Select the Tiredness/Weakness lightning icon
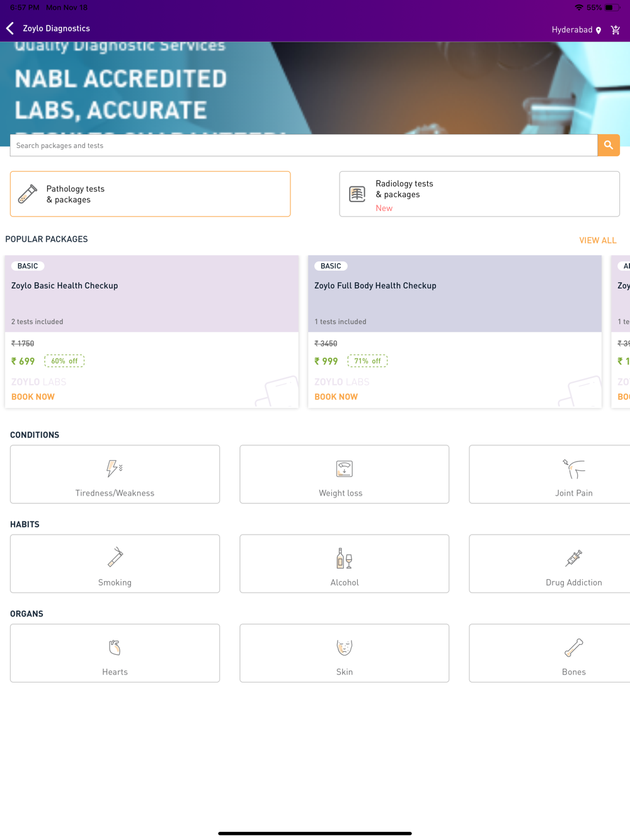Screen dimensions: 630x840 pos(115,468)
